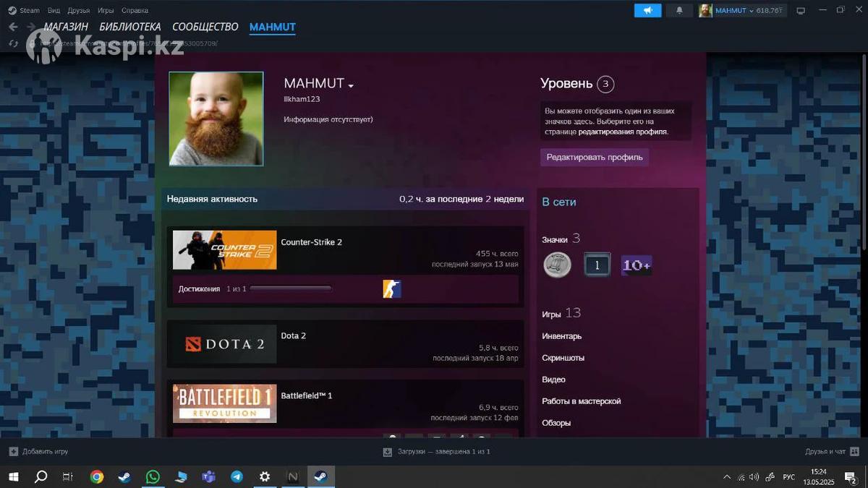Open the Инвентарь link

pos(562,336)
